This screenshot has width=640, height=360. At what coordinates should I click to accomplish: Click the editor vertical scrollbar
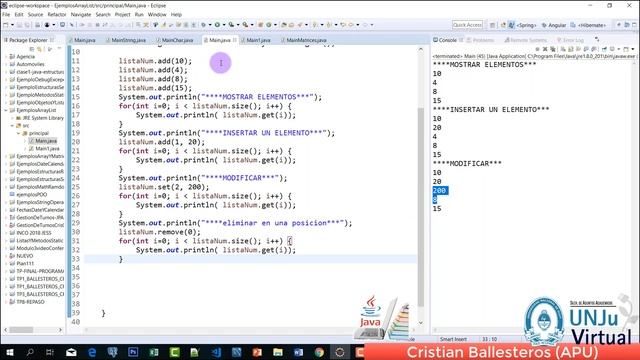(x=421, y=207)
